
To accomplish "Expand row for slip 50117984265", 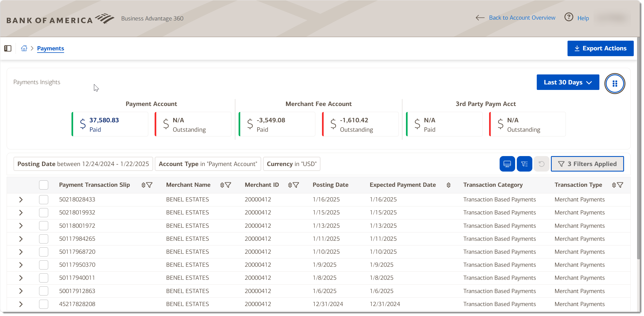I will tap(21, 239).
